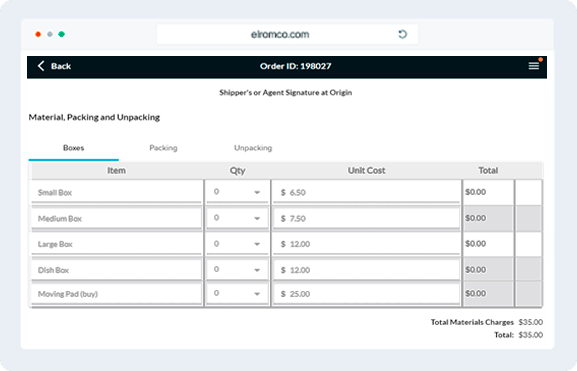This screenshot has height=371, width=577.
Task: Click the Dish Box $0.00 total cell
Action: coord(488,269)
